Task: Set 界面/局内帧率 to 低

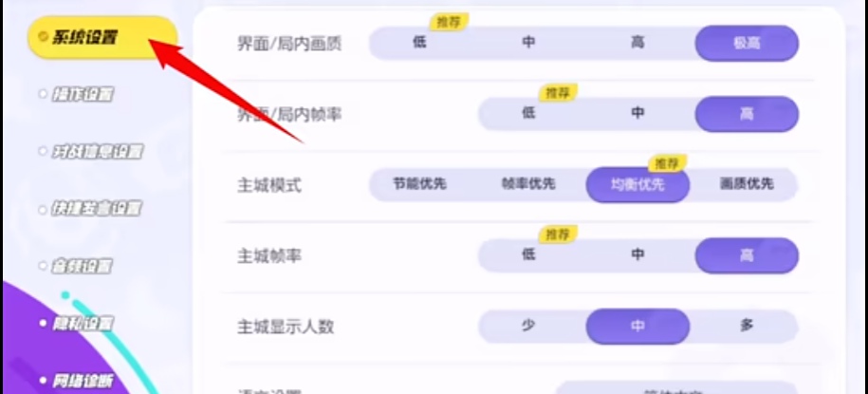Action: (528, 114)
